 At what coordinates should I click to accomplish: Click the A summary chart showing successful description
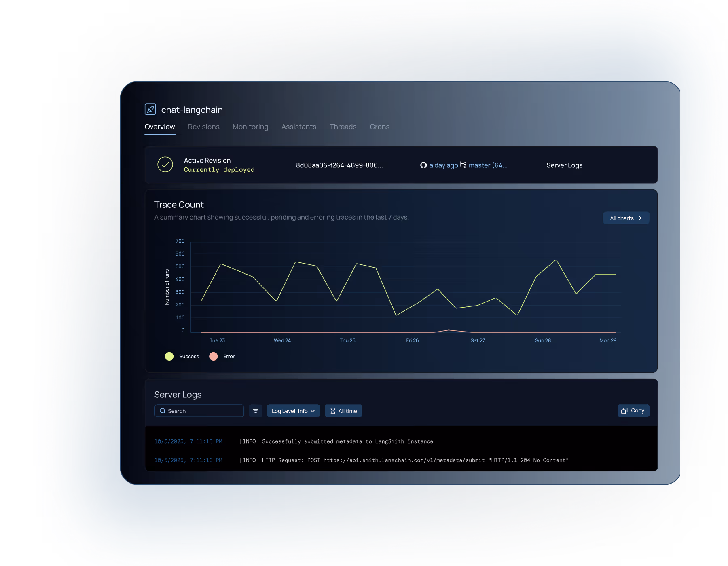[x=281, y=217]
